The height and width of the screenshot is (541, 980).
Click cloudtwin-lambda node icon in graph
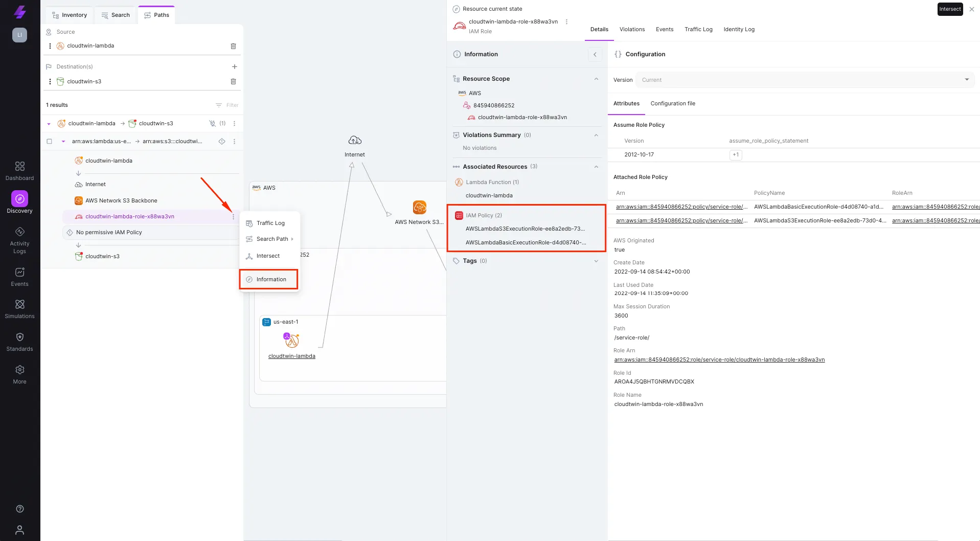pos(291,340)
